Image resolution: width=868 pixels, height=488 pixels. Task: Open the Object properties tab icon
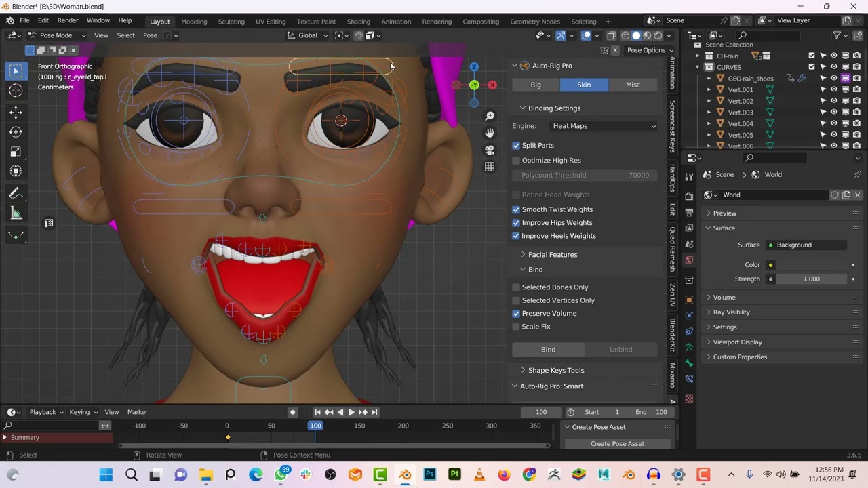point(689,299)
